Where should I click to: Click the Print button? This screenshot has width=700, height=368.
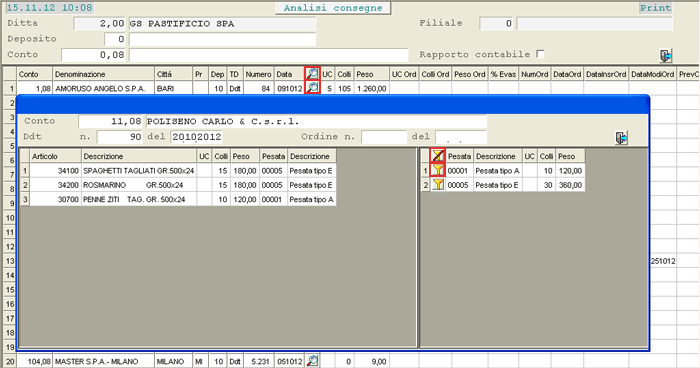[655, 8]
